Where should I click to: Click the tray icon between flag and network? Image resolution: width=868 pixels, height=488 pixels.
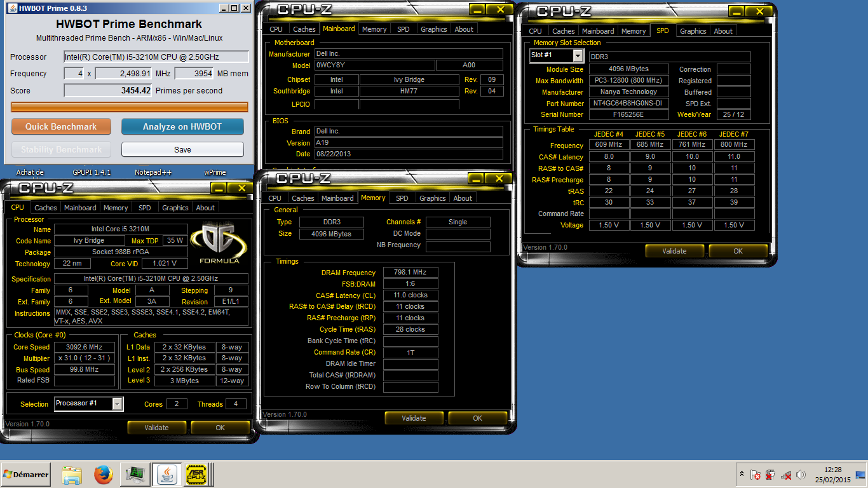click(x=770, y=475)
